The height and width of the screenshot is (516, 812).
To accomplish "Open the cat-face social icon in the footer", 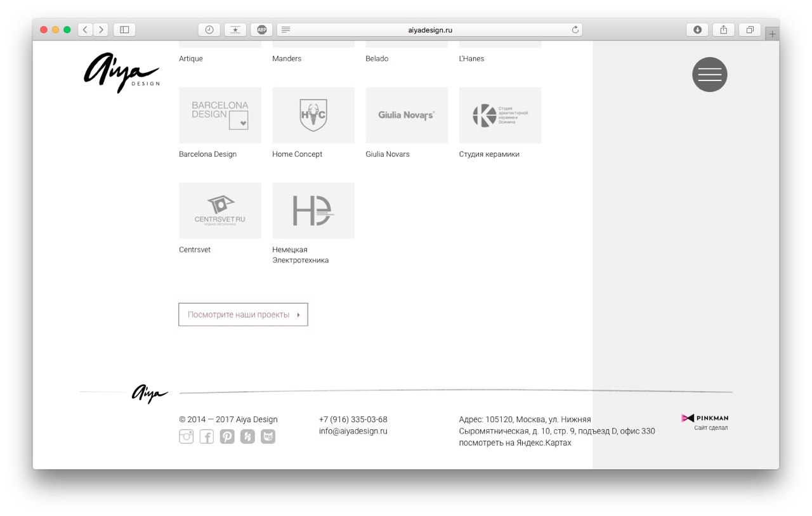I will (x=268, y=437).
